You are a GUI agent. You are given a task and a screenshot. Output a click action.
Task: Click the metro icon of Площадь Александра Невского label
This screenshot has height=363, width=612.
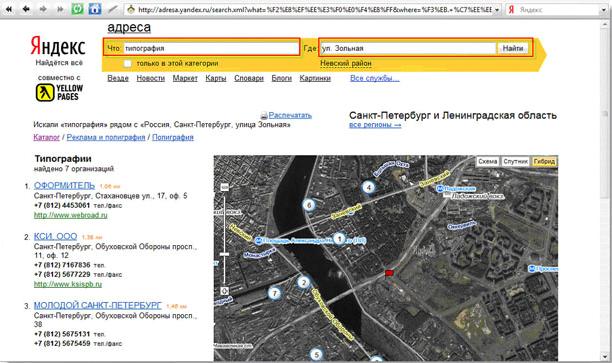click(258, 241)
